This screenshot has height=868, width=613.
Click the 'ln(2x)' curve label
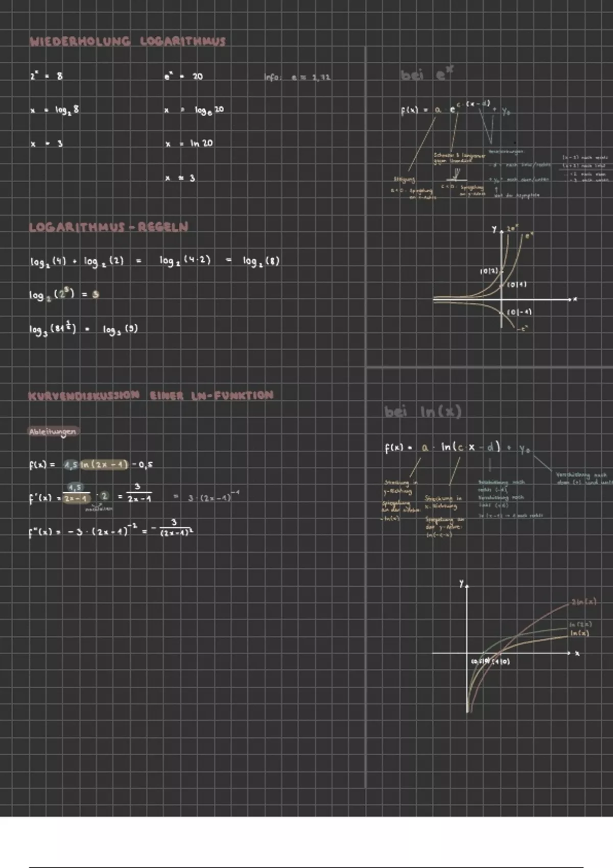pos(580,624)
